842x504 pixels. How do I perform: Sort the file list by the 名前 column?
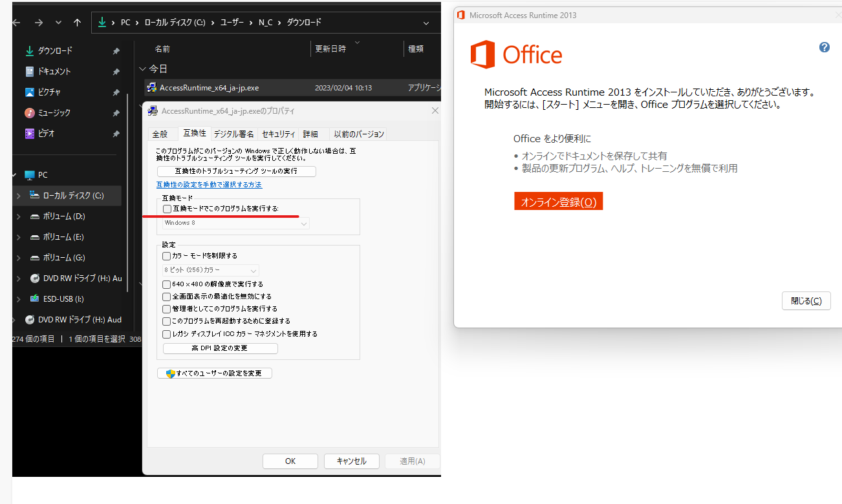tap(162, 48)
